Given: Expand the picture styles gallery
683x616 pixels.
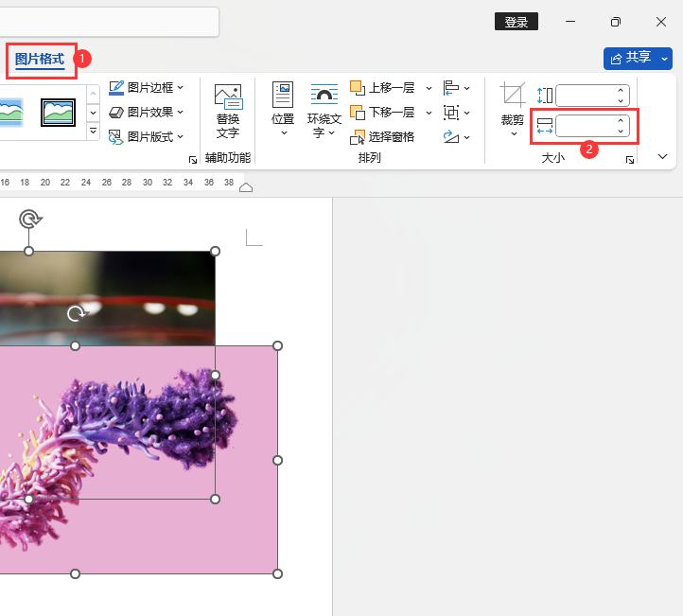Looking at the screenshot, I should (x=93, y=132).
